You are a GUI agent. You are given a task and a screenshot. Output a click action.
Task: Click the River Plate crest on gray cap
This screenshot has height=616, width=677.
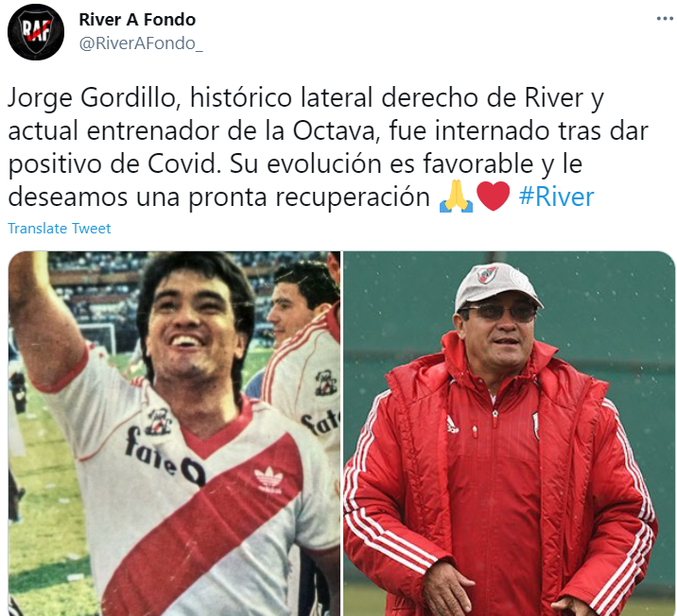(x=488, y=275)
